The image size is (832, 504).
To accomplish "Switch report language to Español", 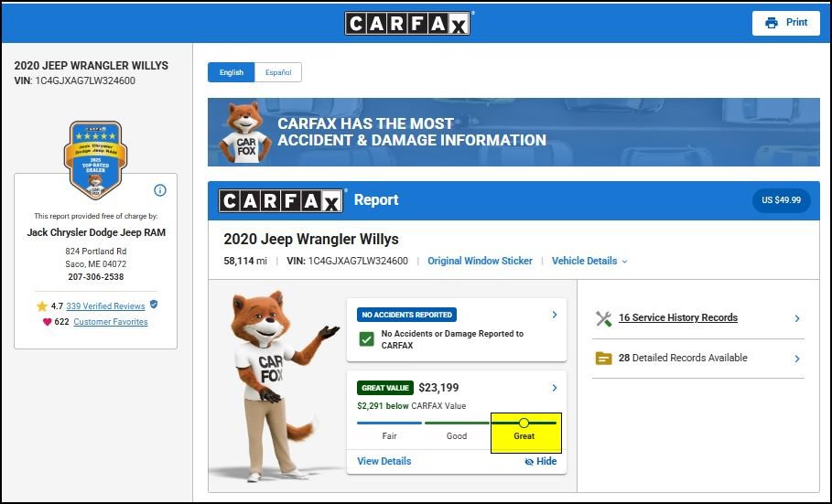I will click(278, 72).
